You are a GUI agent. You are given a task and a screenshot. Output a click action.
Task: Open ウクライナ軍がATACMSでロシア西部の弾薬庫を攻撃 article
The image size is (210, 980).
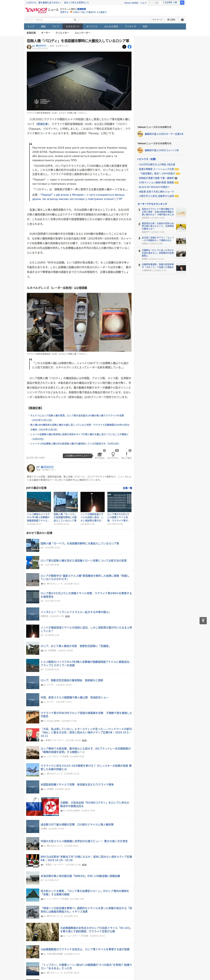86,714
